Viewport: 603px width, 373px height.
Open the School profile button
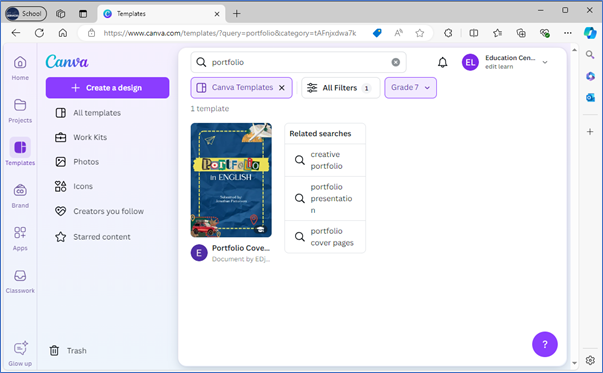point(26,13)
